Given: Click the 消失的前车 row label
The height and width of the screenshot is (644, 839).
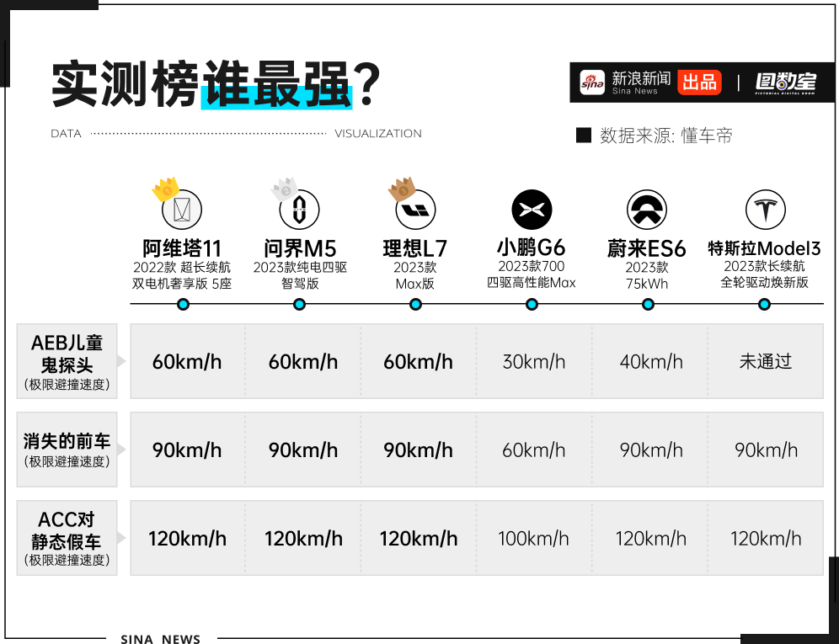Looking at the screenshot, I should point(67,450).
